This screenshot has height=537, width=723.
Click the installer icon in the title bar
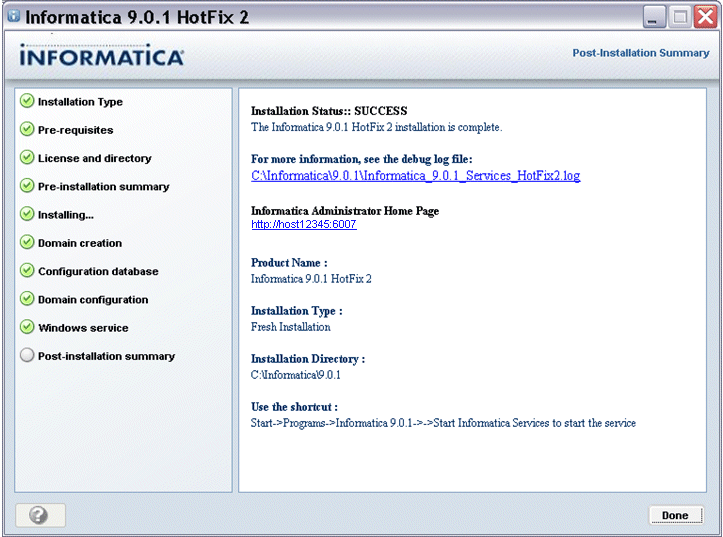(14, 16)
